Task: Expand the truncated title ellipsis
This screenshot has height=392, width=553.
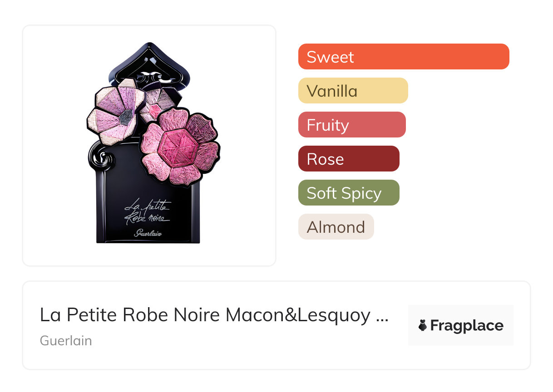Action: point(383,316)
